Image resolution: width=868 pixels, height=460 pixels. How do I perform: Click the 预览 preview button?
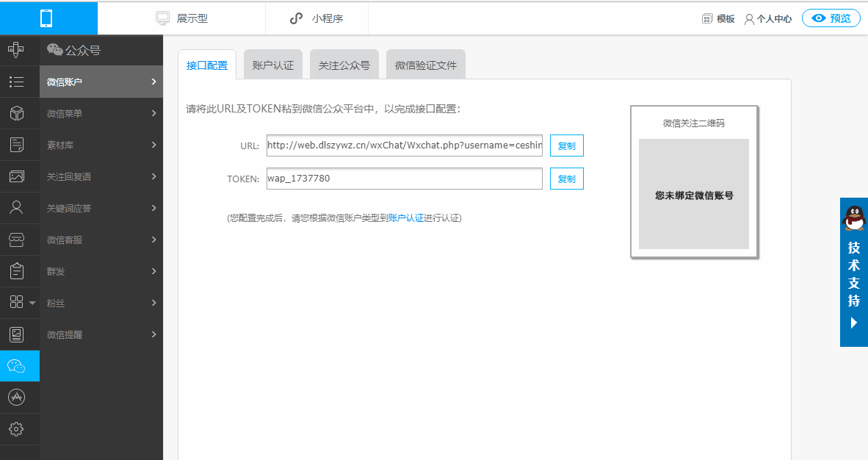tap(831, 18)
